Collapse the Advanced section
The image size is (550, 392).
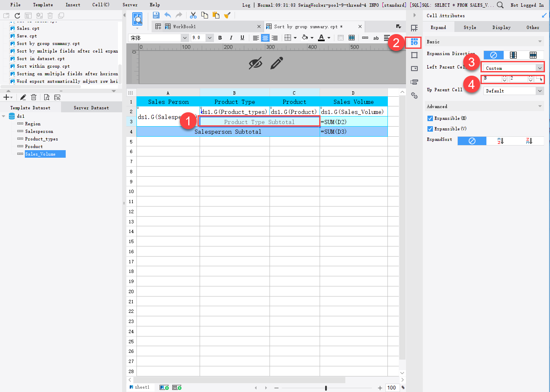[540, 106]
